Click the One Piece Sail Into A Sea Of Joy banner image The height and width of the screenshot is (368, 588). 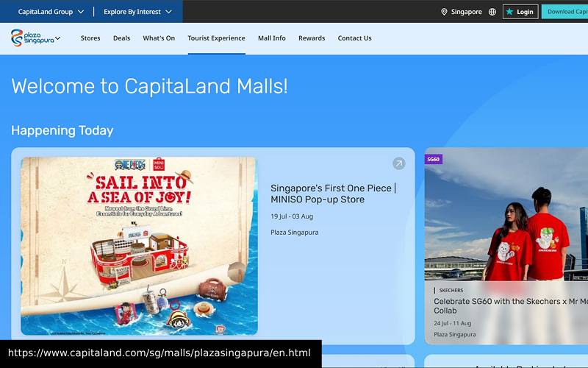point(139,246)
